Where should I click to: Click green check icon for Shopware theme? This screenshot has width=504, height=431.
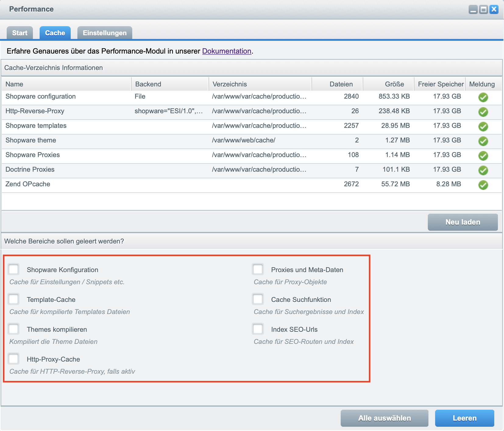tap(483, 141)
